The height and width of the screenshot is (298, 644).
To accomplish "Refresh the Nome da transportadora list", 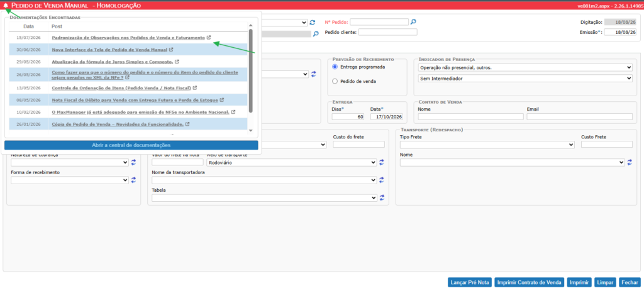I will 382,180.
